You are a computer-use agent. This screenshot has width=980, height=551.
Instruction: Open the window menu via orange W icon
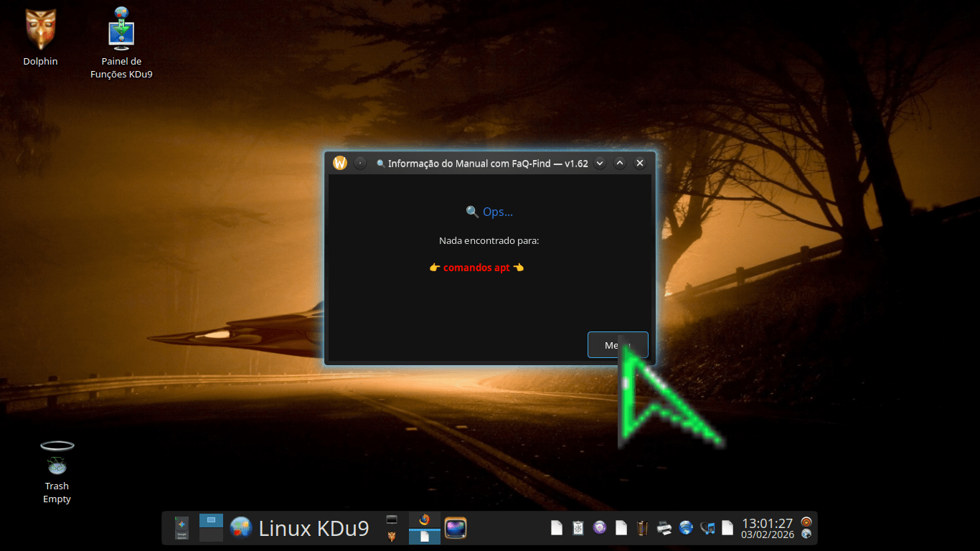pyautogui.click(x=340, y=163)
